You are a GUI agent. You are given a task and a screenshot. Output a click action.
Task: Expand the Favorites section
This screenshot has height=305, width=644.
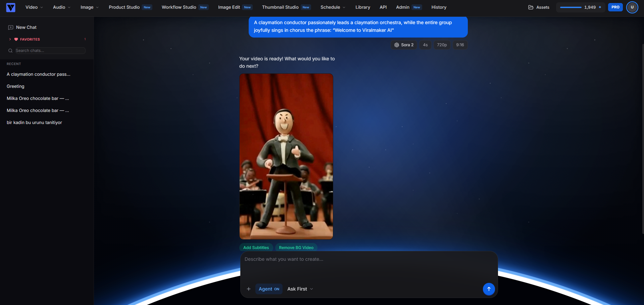[x=10, y=39]
